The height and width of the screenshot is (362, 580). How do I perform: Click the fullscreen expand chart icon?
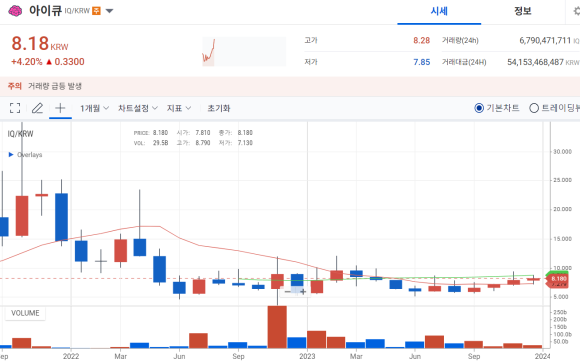point(15,108)
